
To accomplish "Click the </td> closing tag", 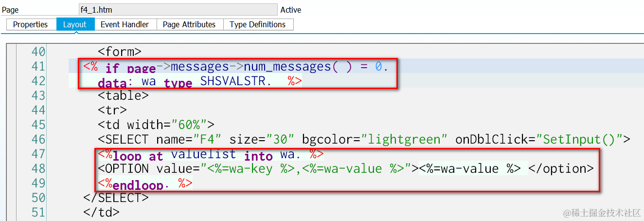I will (x=101, y=212).
